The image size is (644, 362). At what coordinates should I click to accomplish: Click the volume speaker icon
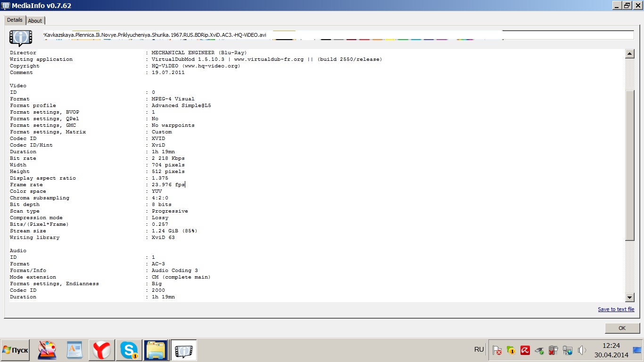[582, 350]
